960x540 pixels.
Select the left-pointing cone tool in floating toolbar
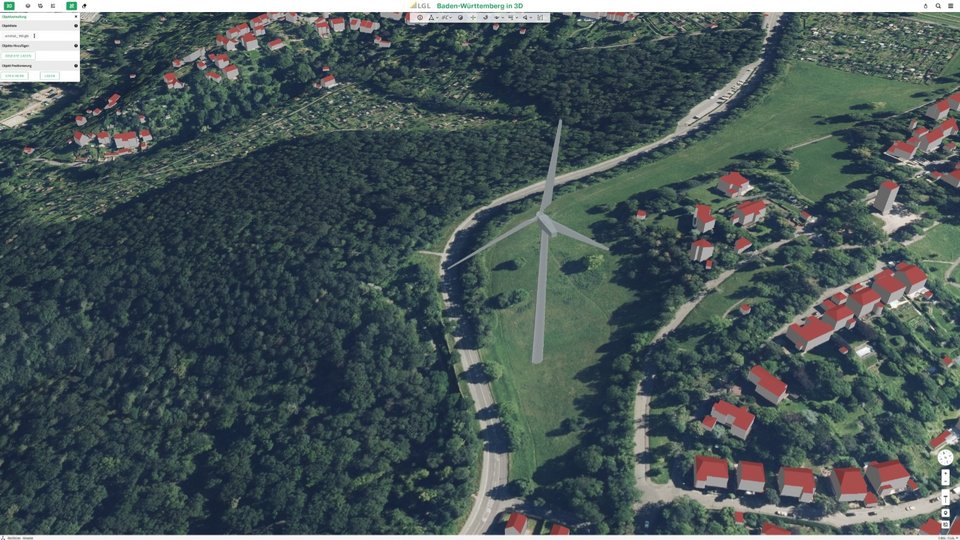coord(525,18)
